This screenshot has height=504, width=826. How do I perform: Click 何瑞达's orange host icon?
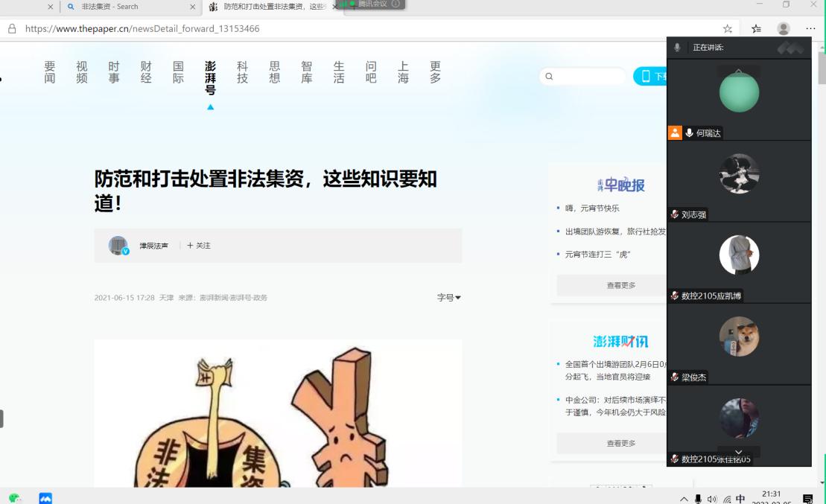pos(675,133)
